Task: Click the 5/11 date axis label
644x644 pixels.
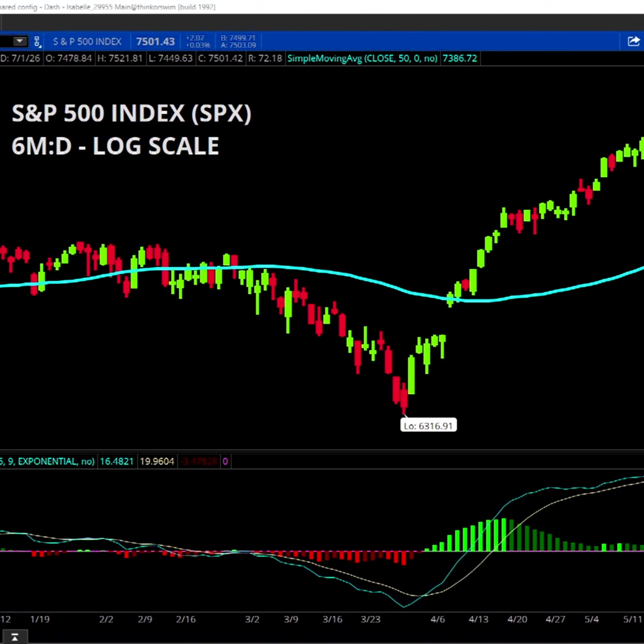Action: (x=633, y=619)
